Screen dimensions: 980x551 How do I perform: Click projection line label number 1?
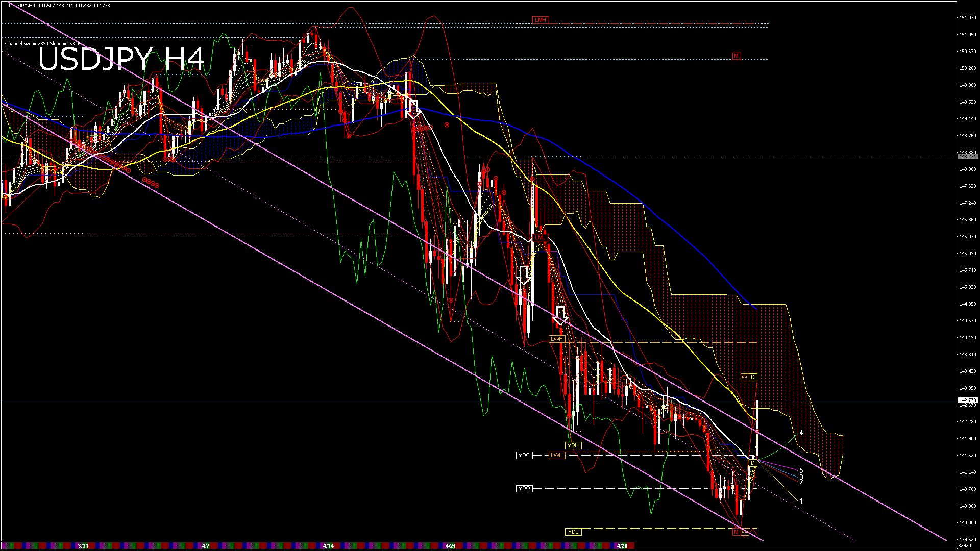(x=801, y=501)
